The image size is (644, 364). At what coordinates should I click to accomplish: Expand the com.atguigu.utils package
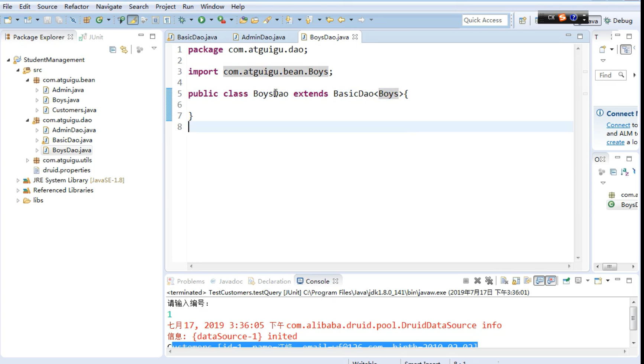(x=27, y=160)
